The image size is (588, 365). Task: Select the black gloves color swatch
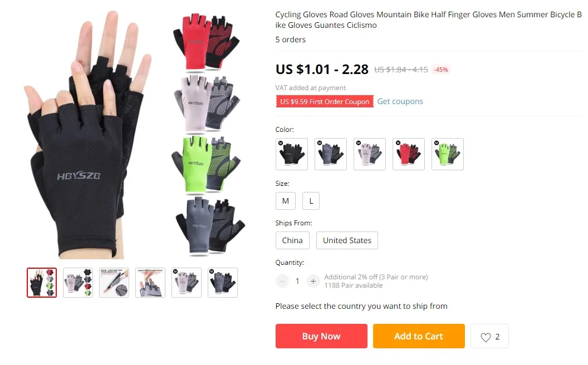(292, 154)
